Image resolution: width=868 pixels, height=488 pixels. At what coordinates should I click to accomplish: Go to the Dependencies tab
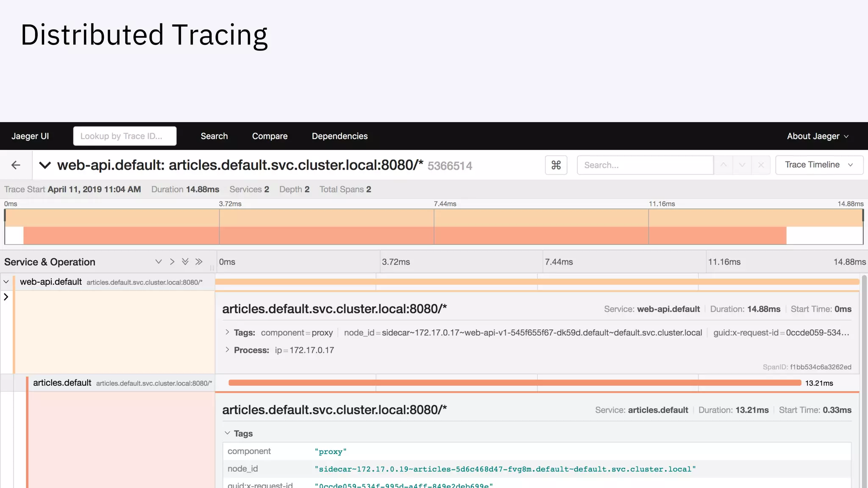(x=339, y=136)
